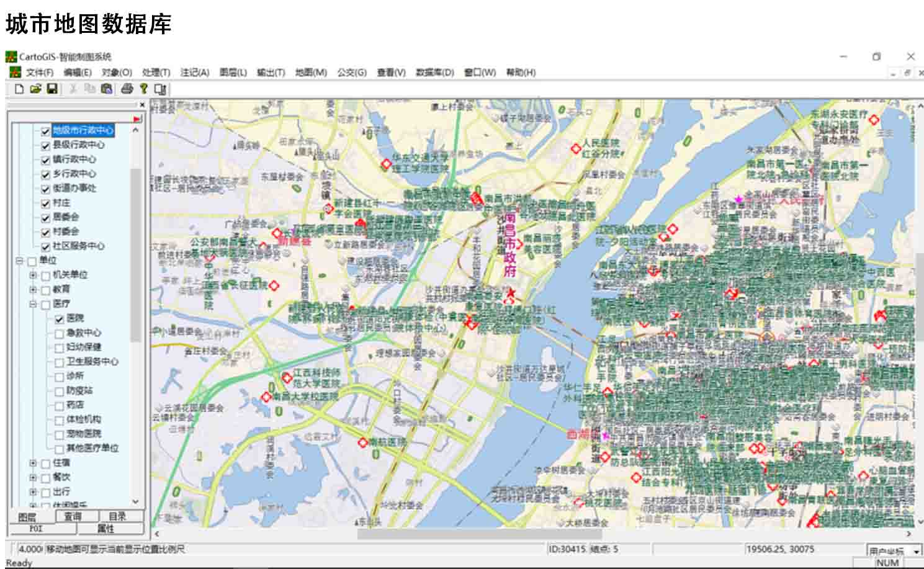
Task: Uncheck the 村庄 layer checkbox
Action: [45, 204]
